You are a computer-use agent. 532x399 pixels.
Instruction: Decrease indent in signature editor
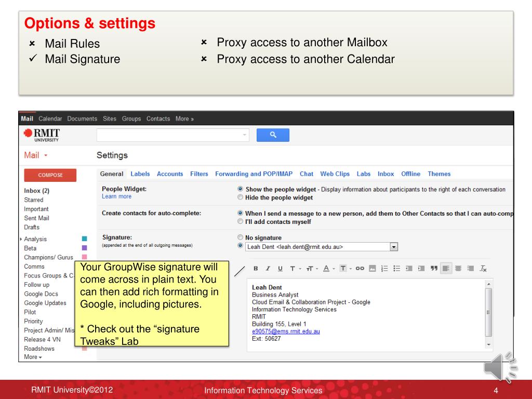pos(409,269)
